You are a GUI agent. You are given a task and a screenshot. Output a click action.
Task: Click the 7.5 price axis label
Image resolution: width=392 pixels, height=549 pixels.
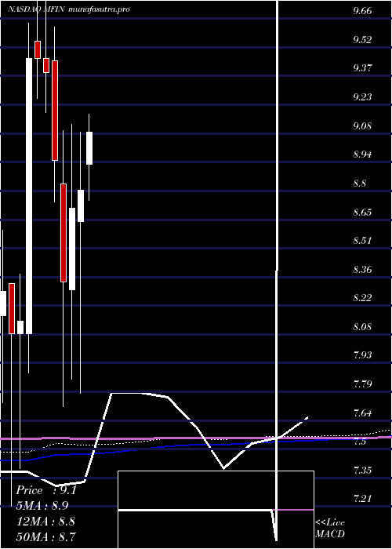click(359, 442)
